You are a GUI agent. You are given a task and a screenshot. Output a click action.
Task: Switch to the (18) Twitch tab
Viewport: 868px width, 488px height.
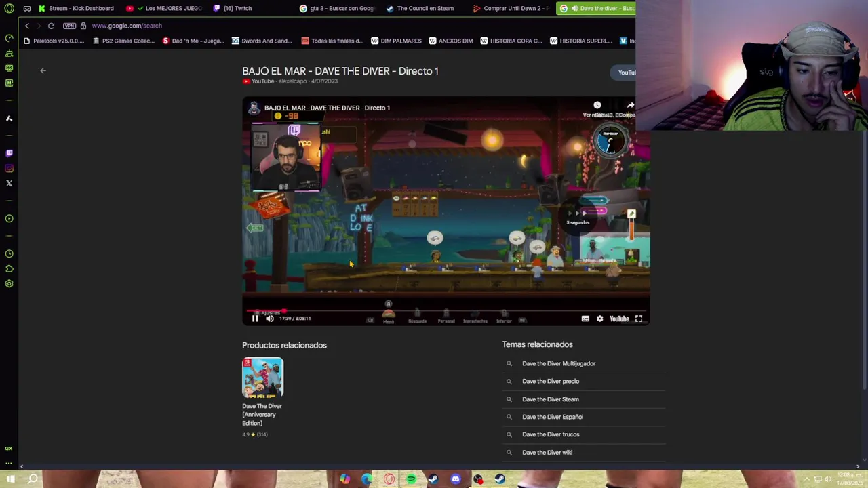pyautogui.click(x=233, y=8)
